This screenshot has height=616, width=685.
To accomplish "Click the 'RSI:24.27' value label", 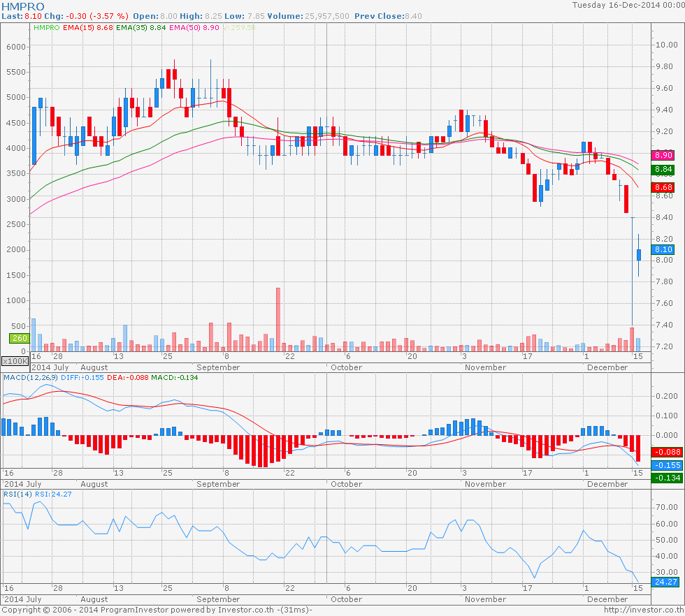I will [x=53, y=494].
